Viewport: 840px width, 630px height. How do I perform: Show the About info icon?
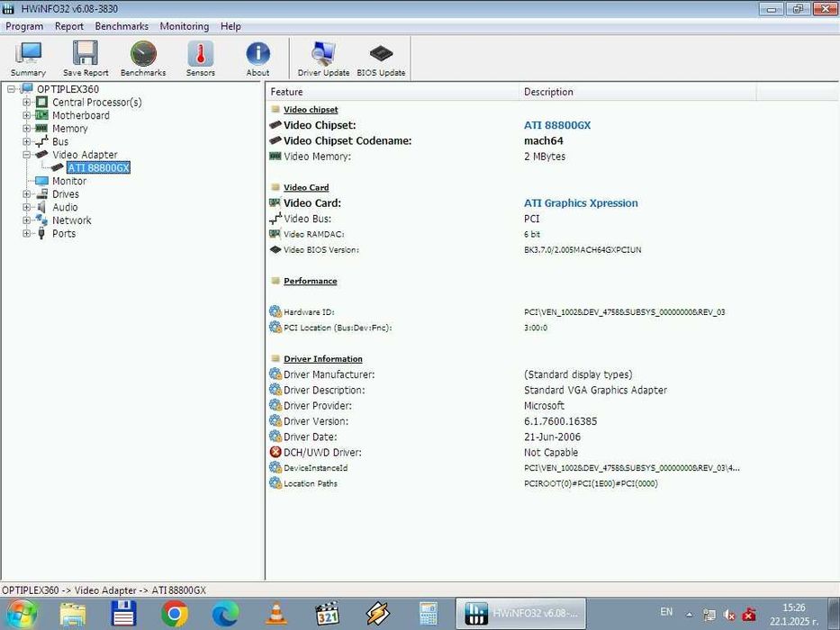point(257,58)
